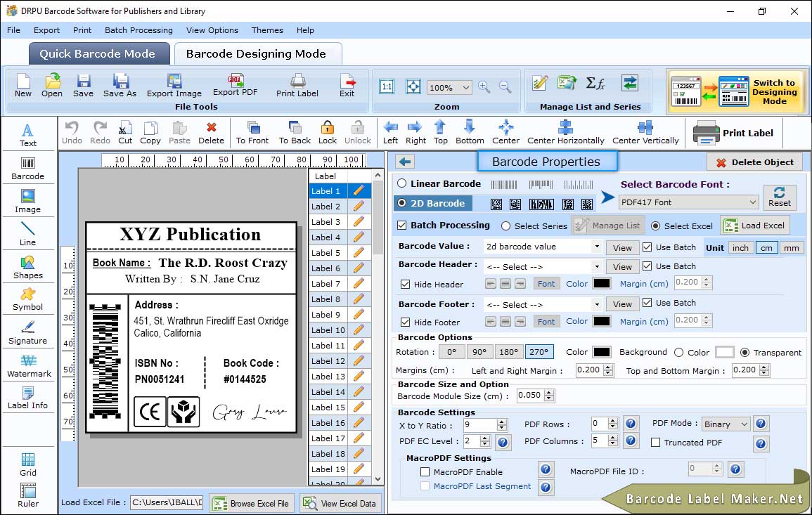Open the Shapes tool
This screenshot has height=515, width=812.
(x=27, y=268)
